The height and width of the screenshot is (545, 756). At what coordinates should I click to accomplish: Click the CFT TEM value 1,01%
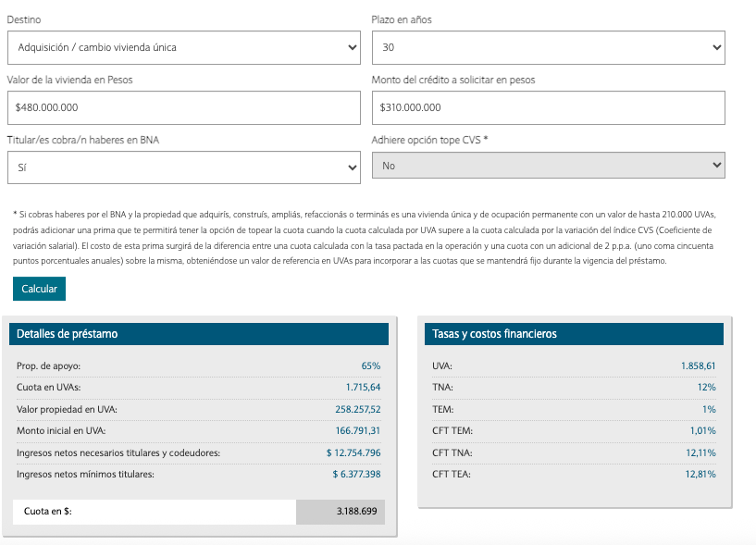click(x=703, y=430)
